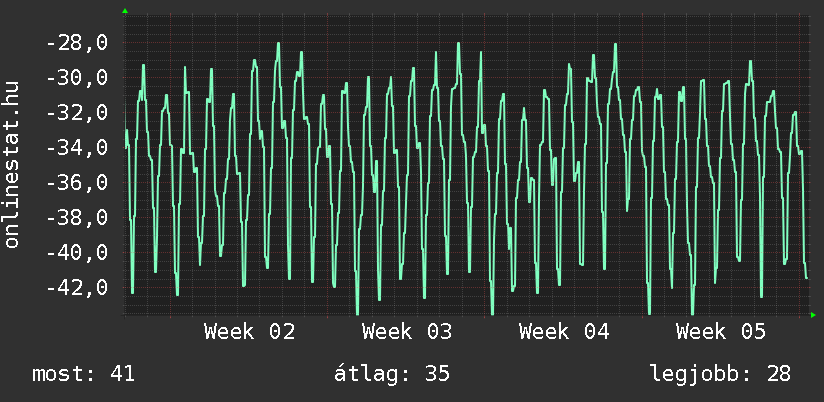Click the Week 04 axis label
The image size is (824, 402).
pos(564,332)
